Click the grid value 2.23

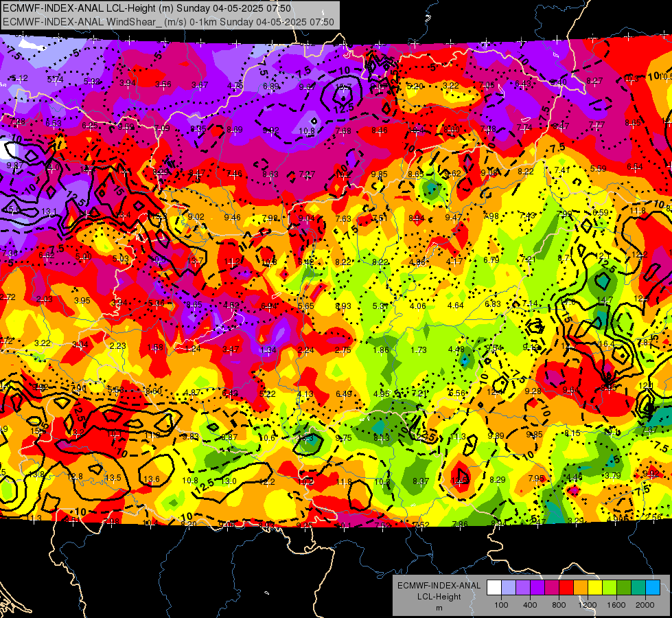118,345
